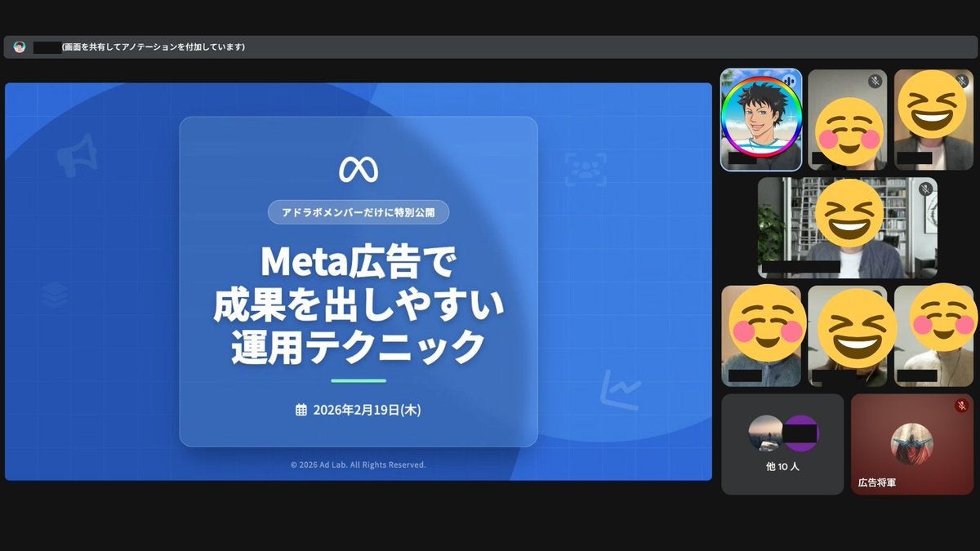Click the line chart icon on slide
This screenshot has height=551, width=980.
click(x=620, y=389)
